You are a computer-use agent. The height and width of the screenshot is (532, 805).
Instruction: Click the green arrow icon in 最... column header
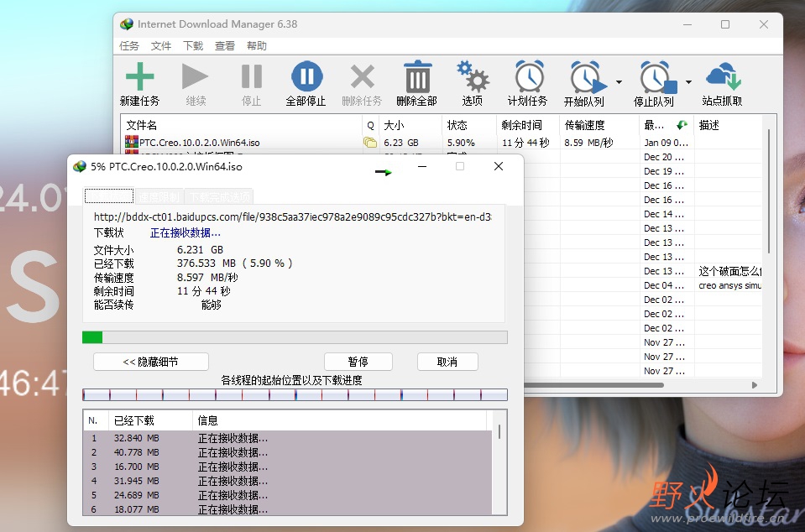(682, 125)
